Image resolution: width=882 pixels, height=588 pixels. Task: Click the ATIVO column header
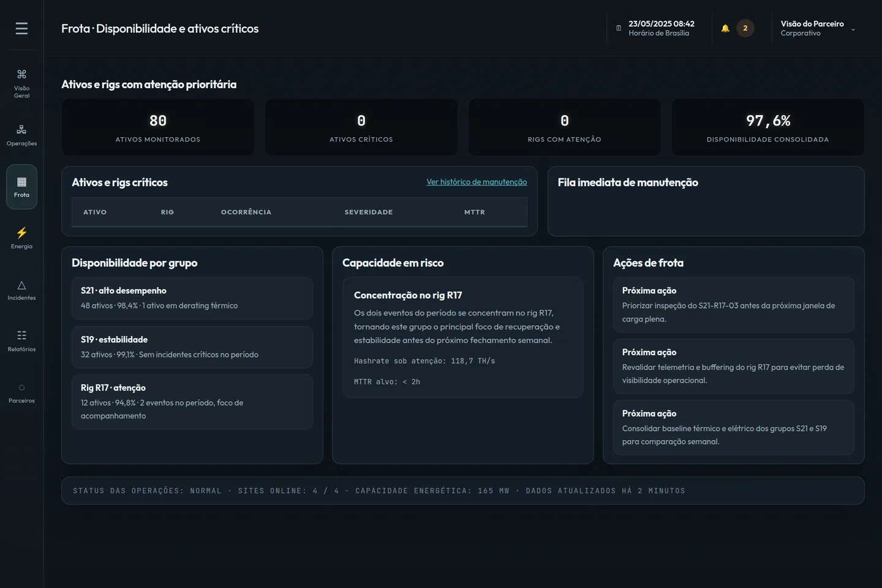click(95, 212)
